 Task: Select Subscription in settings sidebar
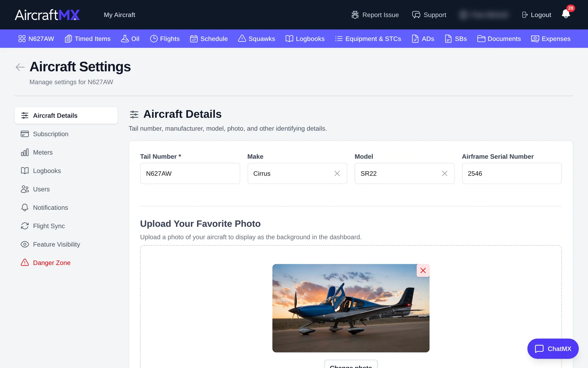point(66,134)
